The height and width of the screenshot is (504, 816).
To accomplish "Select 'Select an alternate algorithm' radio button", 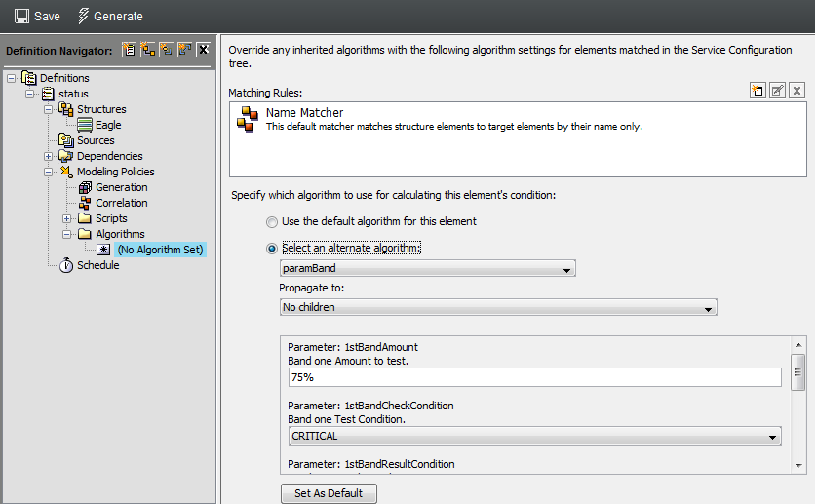I will [x=272, y=249].
